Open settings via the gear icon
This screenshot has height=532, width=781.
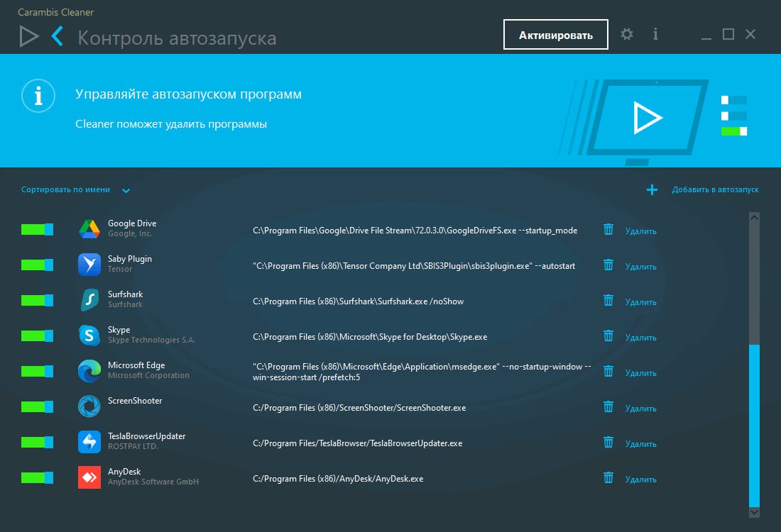point(626,34)
